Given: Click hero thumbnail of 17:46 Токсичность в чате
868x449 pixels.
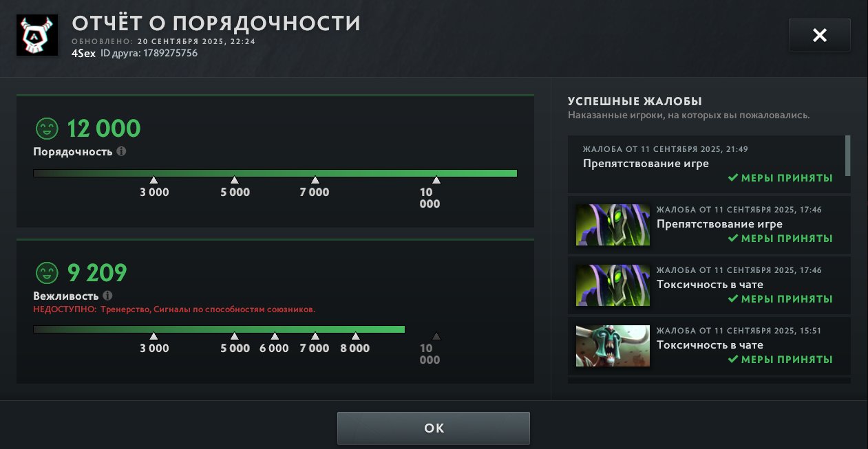Looking at the screenshot, I should tap(613, 285).
